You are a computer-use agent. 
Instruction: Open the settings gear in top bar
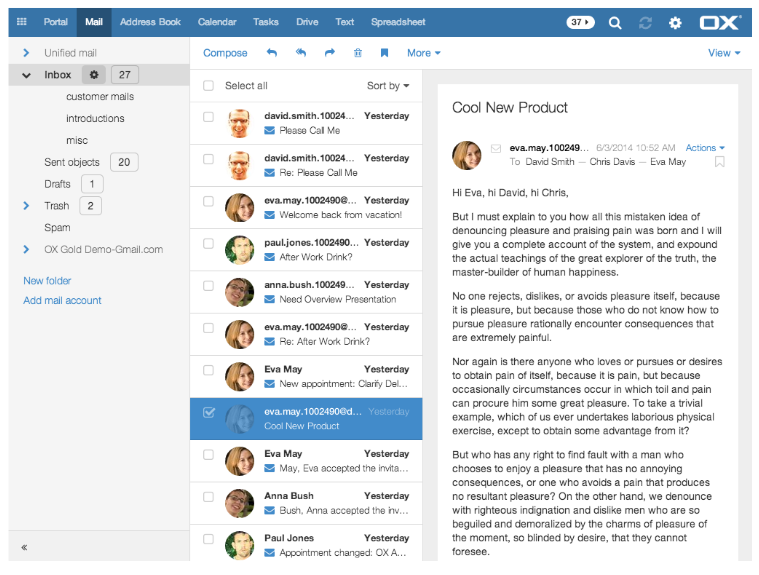click(x=675, y=22)
